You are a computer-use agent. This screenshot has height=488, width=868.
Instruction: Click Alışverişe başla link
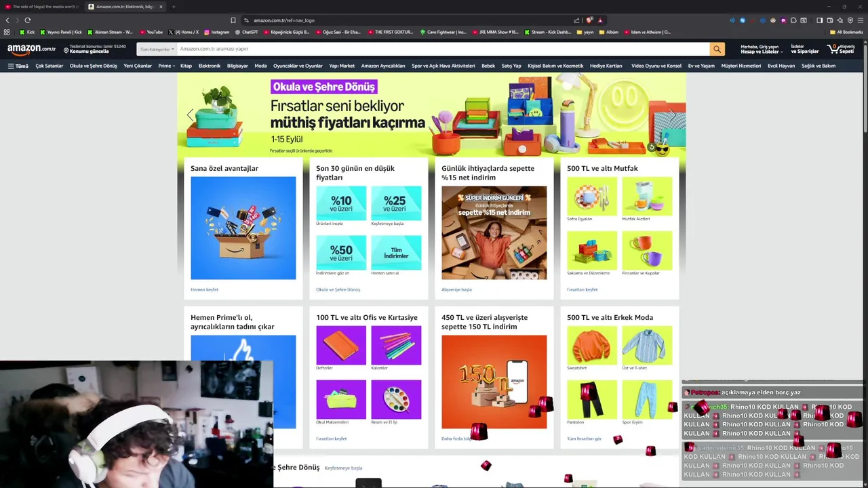456,289
